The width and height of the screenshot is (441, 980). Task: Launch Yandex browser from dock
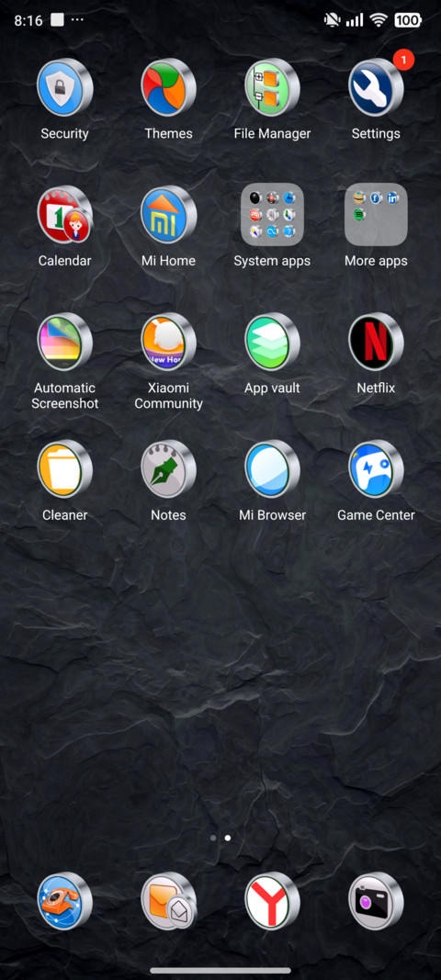(x=272, y=901)
